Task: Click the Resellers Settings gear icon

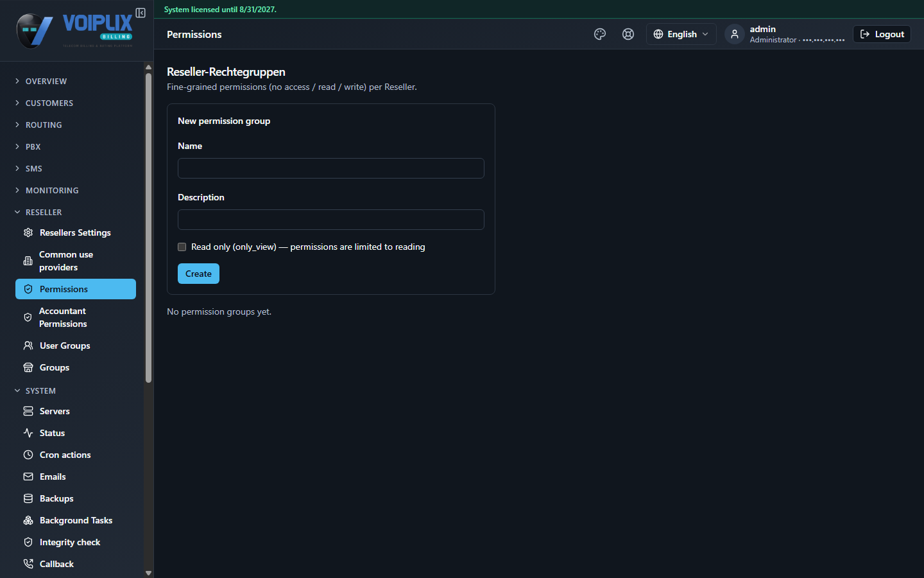Action: coord(28,232)
